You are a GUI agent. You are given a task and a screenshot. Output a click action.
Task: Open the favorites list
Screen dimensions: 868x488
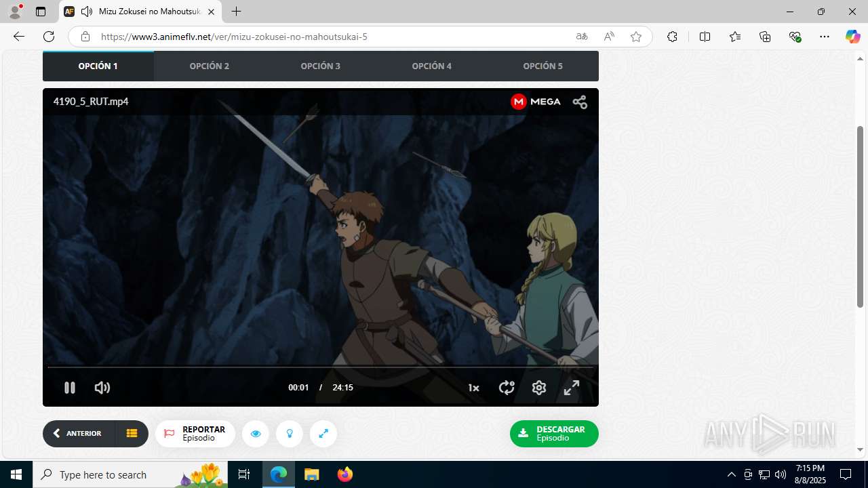pyautogui.click(x=735, y=37)
